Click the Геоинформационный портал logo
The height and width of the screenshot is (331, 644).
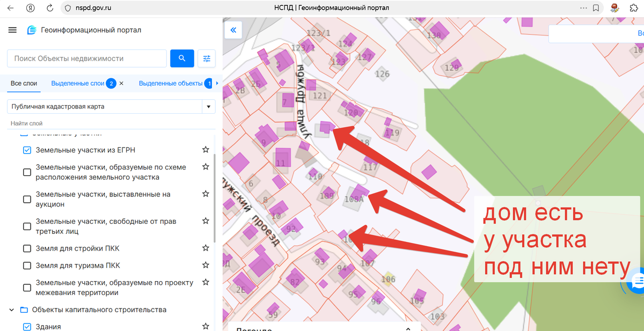(x=32, y=30)
